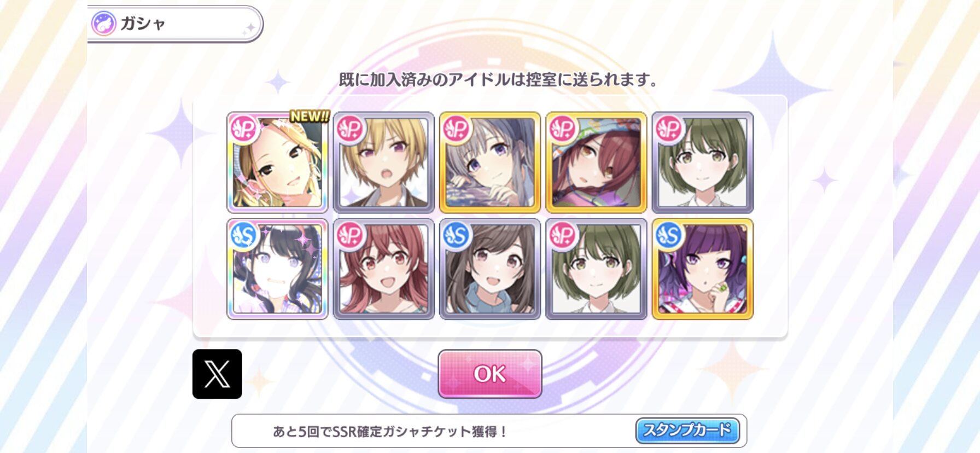Select the smiling red-haired idol card
This screenshot has width=980, height=453.
click(x=383, y=269)
